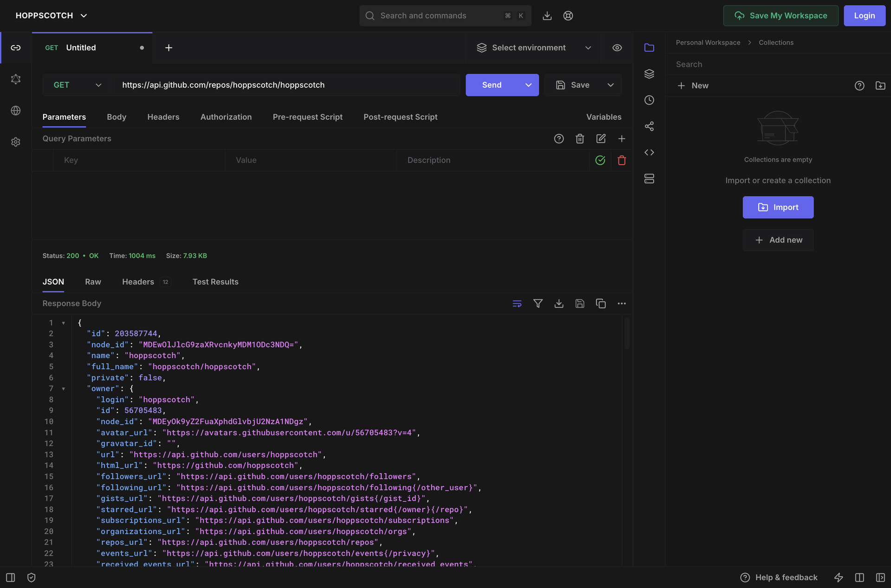
Task: Open the HOPPSCOTCH workspace dropdown
Action: 52,16
